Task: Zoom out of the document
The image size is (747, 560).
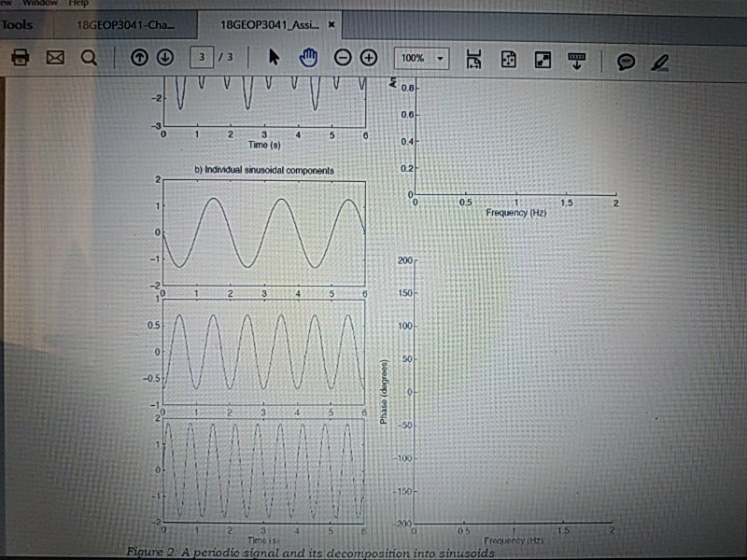Action: click(344, 58)
